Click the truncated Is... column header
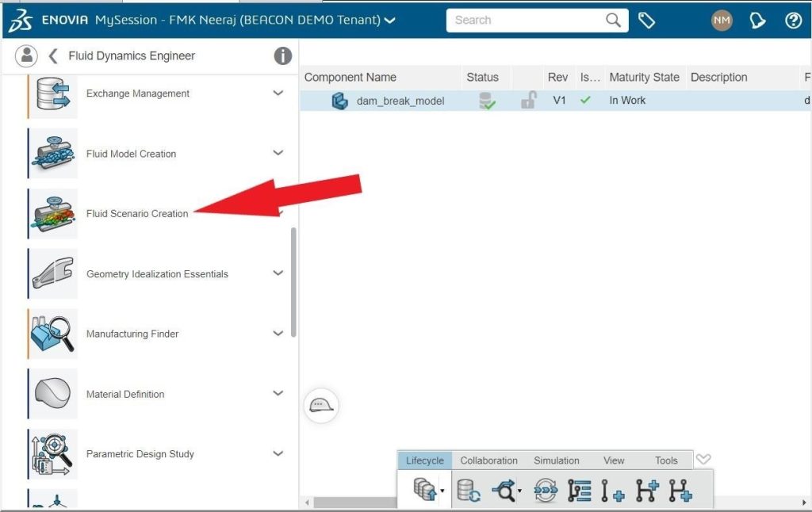Viewport: 812px width, 512px height. [590, 77]
